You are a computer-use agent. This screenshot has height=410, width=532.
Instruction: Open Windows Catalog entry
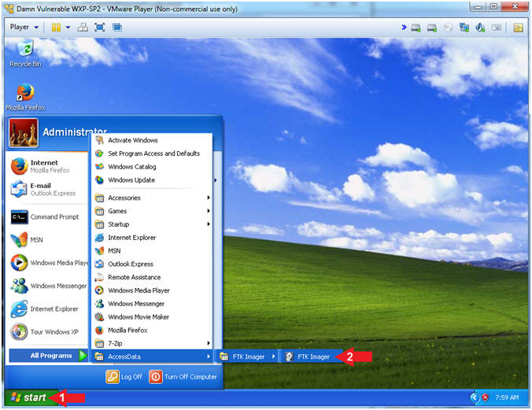tap(151, 167)
